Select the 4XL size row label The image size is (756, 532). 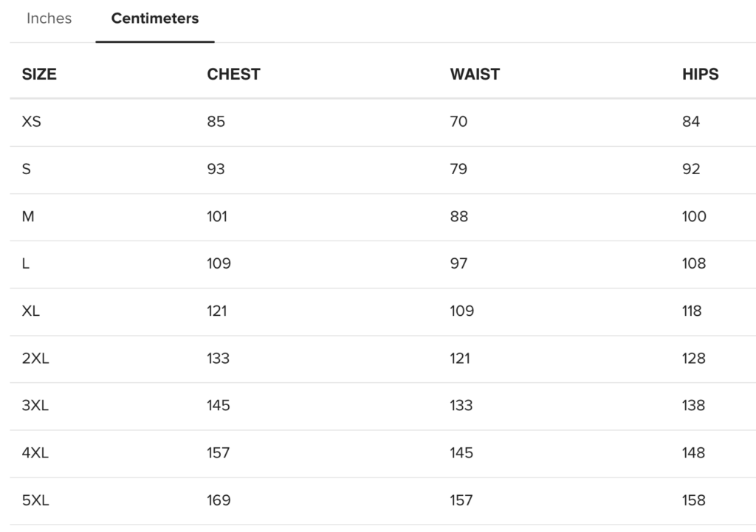pos(35,452)
